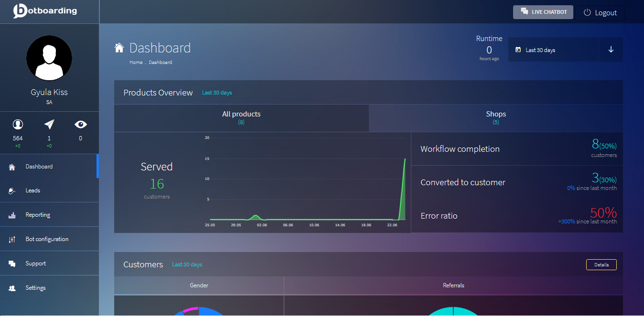Open the Live Chatbot
Image resolution: width=644 pixels, height=316 pixels.
(x=543, y=12)
